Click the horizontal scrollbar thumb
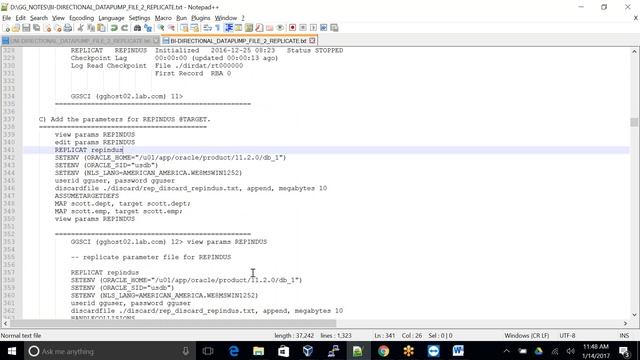 173,323
